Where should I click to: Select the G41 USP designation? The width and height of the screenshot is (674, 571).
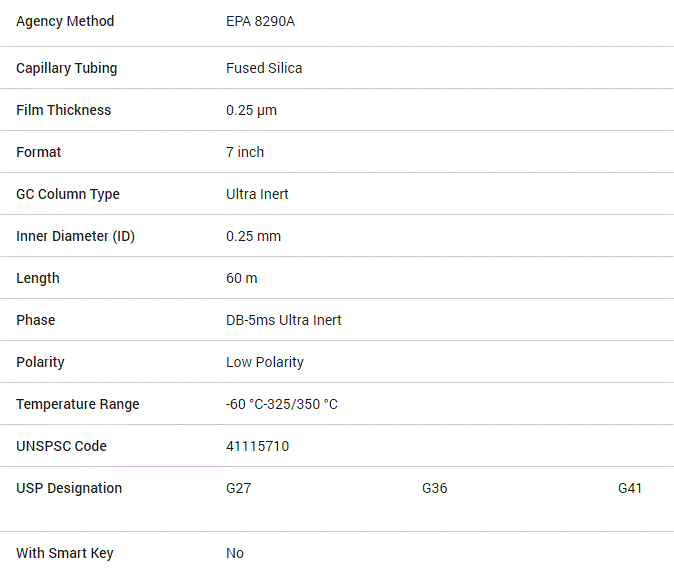[630, 488]
